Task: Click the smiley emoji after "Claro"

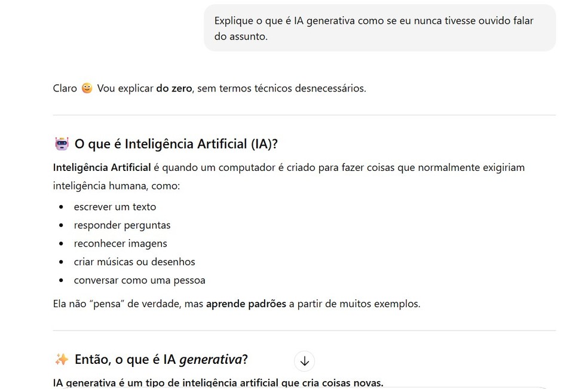Action: tap(87, 88)
